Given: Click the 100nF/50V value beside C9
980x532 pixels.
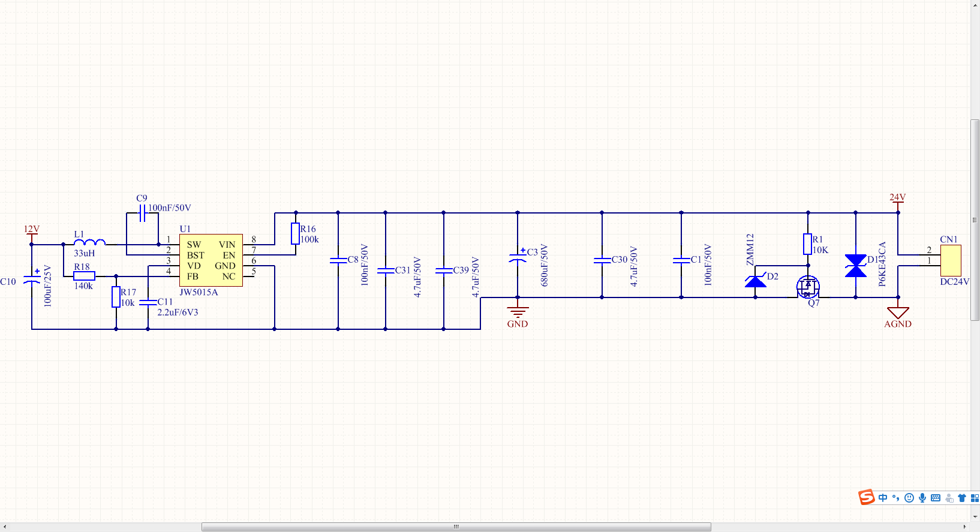Looking at the screenshot, I should 170,208.
